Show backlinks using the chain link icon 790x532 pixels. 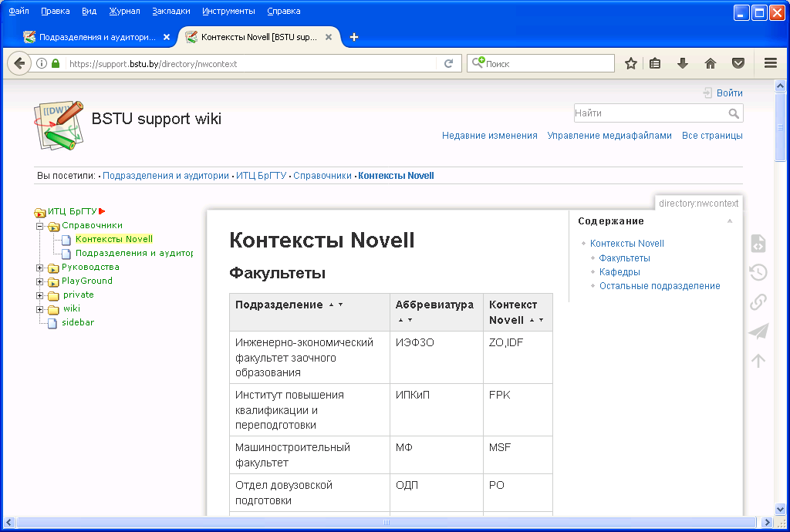(x=758, y=301)
